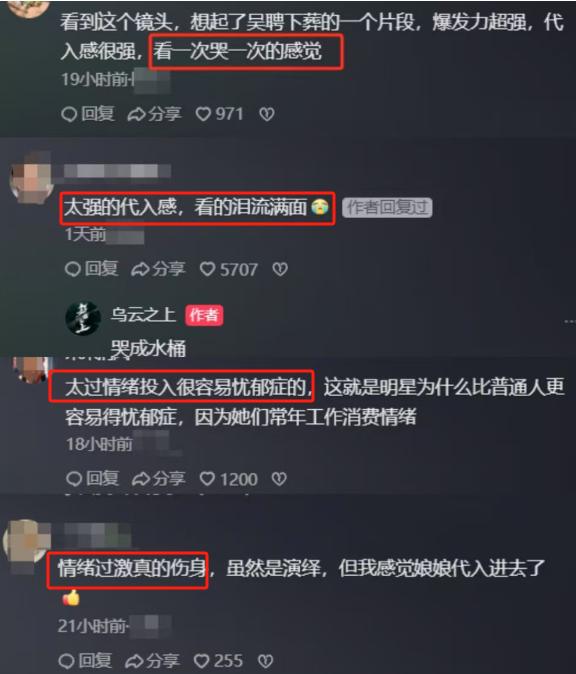Dislike the comment with 5707 likes
Viewport: 576px width, 674px height.
point(280,270)
